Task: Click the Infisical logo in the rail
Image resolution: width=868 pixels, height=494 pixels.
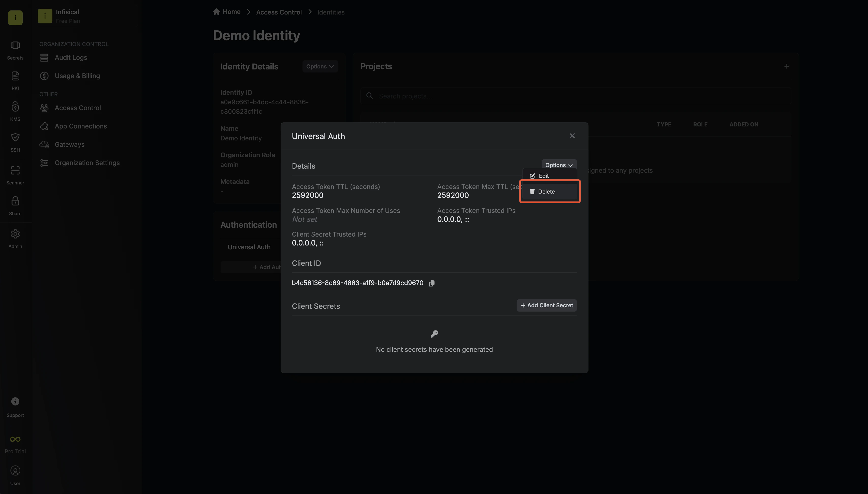Action: [x=15, y=18]
